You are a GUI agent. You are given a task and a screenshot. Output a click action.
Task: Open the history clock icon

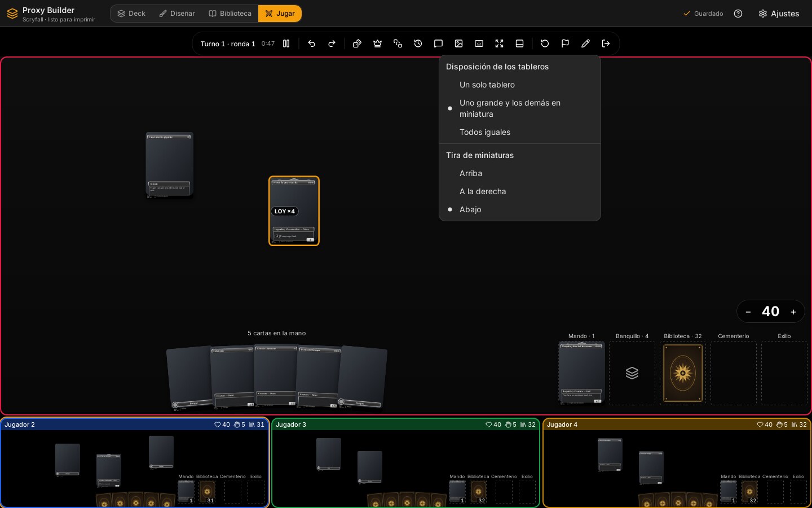[418, 43]
